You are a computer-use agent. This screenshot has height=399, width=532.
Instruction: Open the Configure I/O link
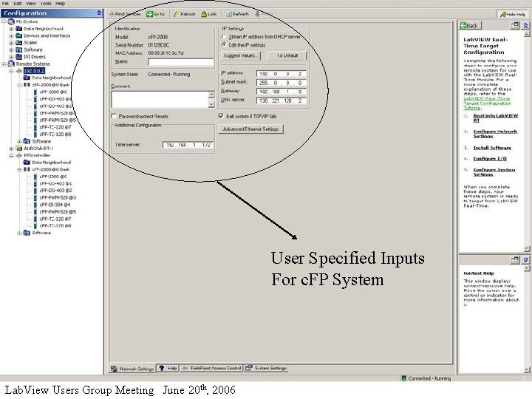coord(490,159)
